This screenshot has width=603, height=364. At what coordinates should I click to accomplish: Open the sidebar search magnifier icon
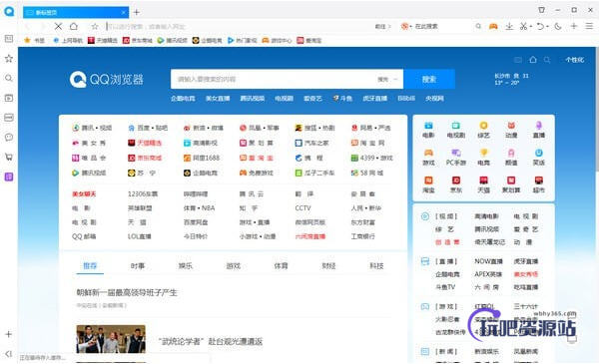9,79
